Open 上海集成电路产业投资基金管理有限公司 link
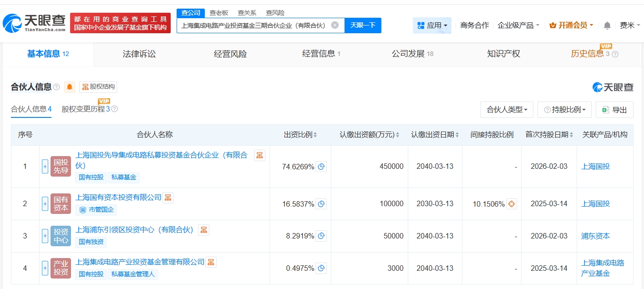 140,262
